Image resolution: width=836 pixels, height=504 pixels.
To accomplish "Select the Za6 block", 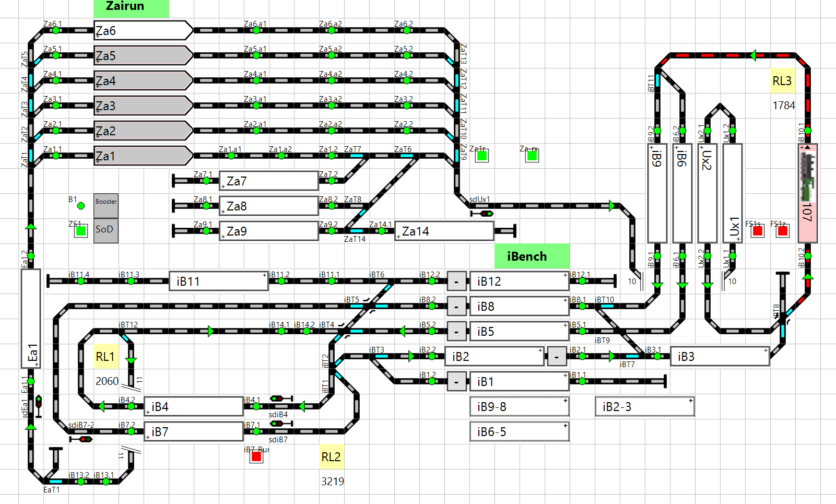I will [x=143, y=31].
